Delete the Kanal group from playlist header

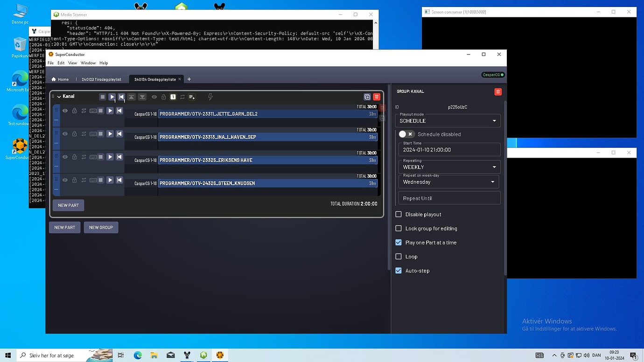[x=377, y=97]
